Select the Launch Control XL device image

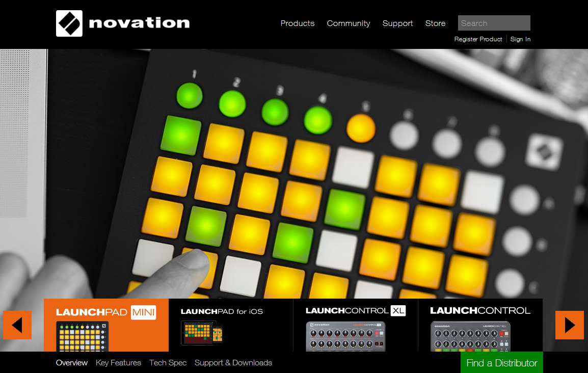point(345,336)
